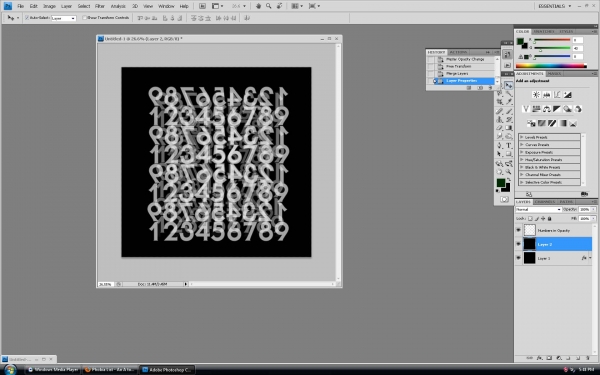Add an Exposure adjustment
The height and width of the screenshot is (375, 600).
[x=567, y=95]
